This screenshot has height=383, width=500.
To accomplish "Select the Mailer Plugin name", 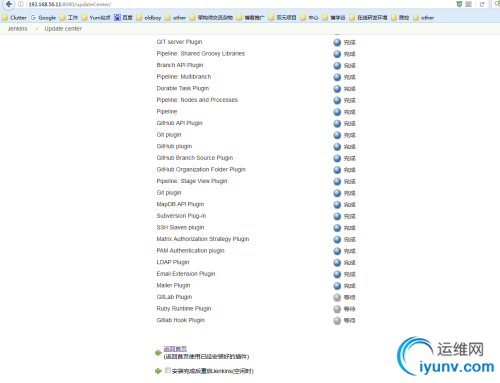I will pos(173,285).
